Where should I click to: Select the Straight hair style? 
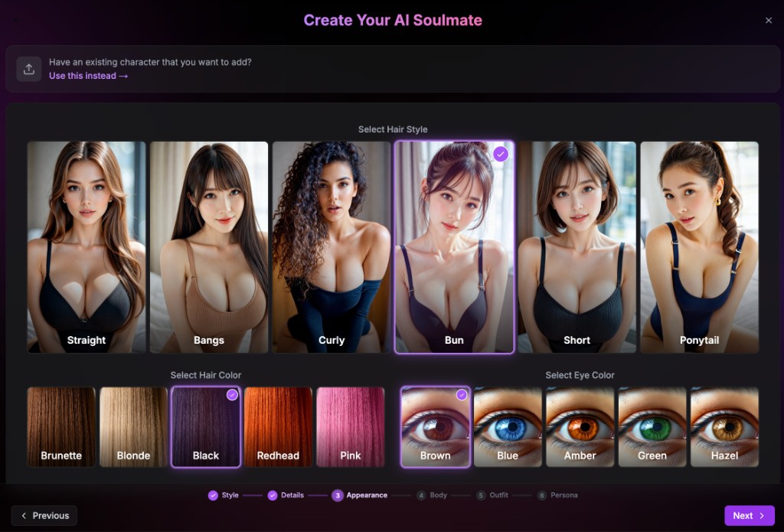pos(86,246)
